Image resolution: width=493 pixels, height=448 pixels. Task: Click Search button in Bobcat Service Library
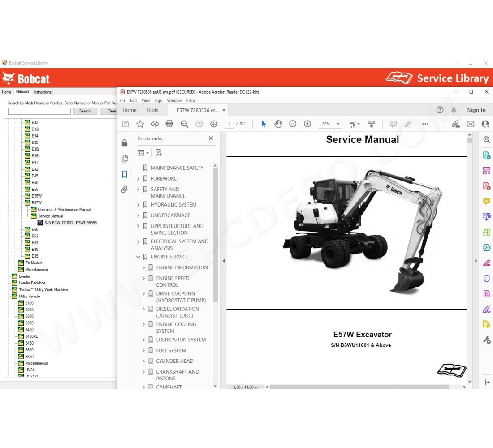[x=85, y=111]
